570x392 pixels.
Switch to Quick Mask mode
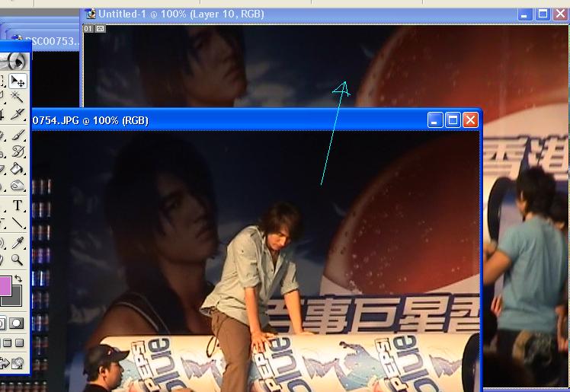pos(17,323)
